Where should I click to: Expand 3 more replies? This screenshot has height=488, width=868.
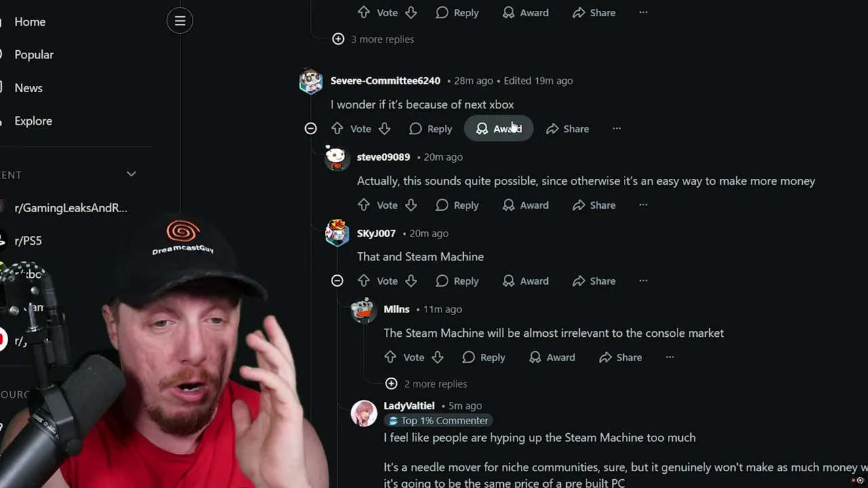click(x=373, y=39)
